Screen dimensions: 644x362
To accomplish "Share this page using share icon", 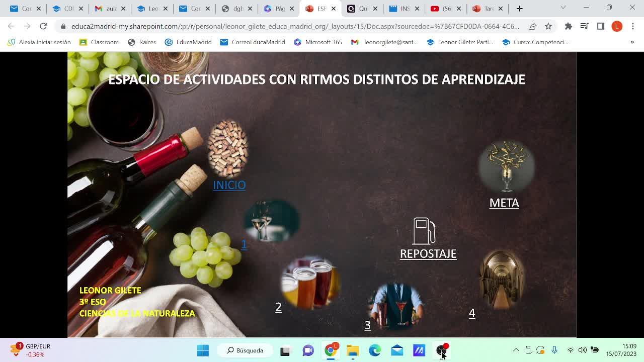I will [x=532, y=26].
